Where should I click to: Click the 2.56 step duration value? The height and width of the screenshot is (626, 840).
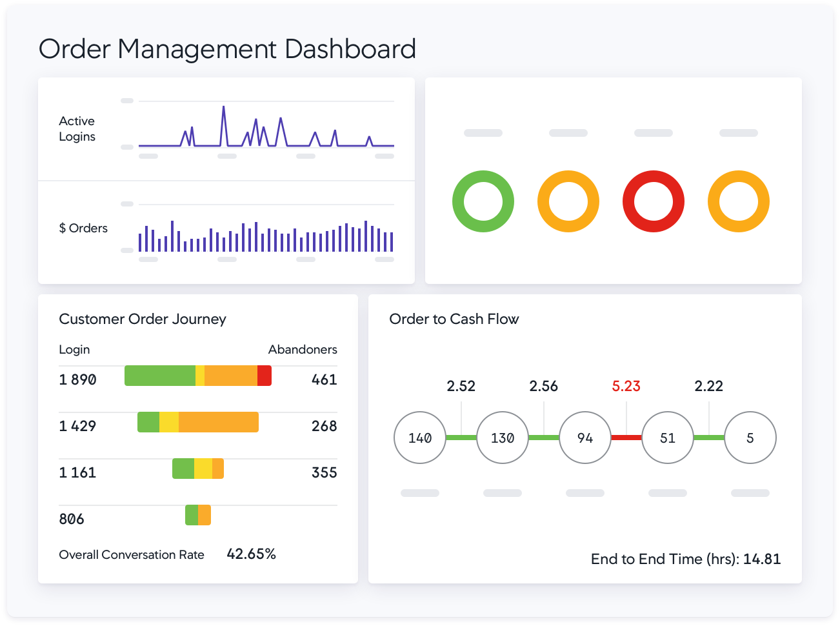pos(544,386)
